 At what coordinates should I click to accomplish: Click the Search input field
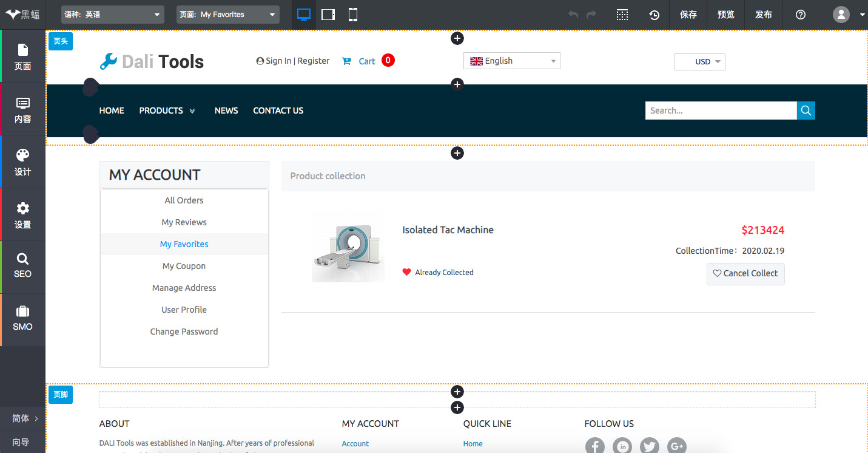[721, 111]
